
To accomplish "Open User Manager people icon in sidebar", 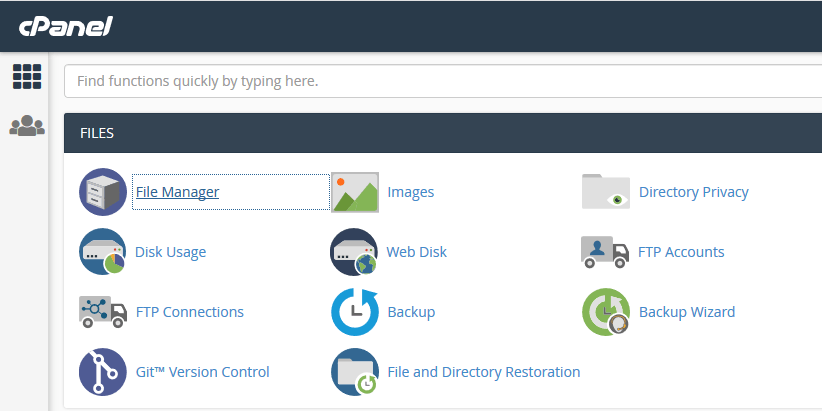I will click(27, 126).
